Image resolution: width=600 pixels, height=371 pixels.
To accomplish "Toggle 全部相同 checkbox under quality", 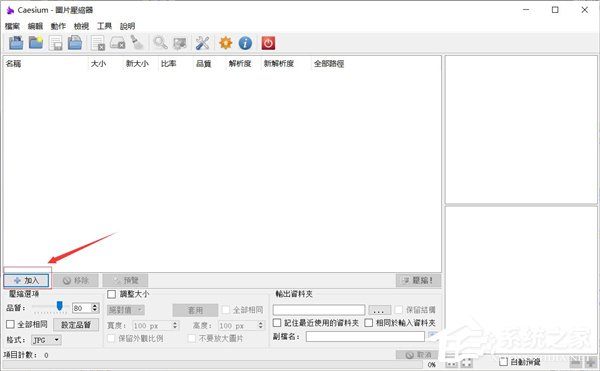I will [10, 324].
